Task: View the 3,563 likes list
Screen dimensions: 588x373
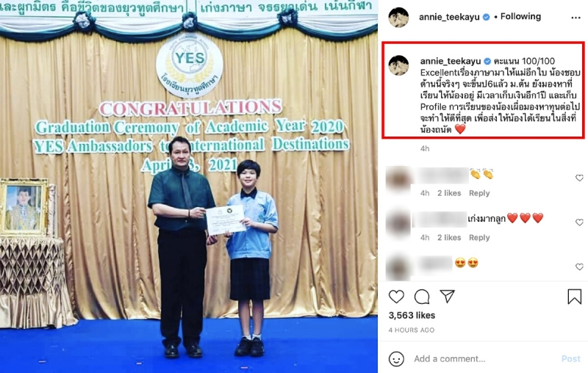Action: pyautogui.click(x=412, y=315)
